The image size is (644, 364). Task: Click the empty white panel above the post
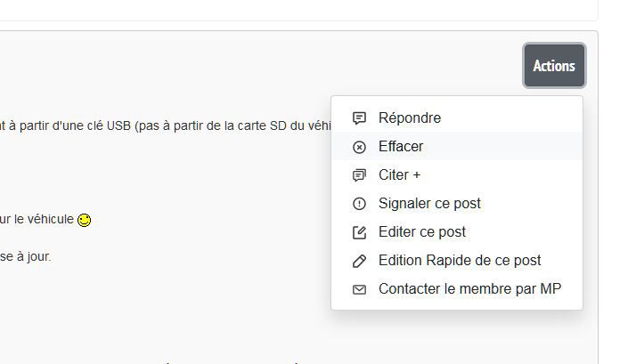[294, 9]
